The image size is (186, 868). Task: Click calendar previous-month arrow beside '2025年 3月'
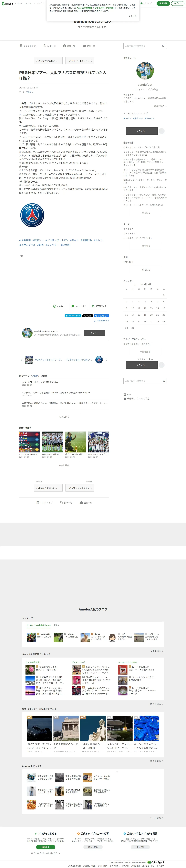pos(135,284)
